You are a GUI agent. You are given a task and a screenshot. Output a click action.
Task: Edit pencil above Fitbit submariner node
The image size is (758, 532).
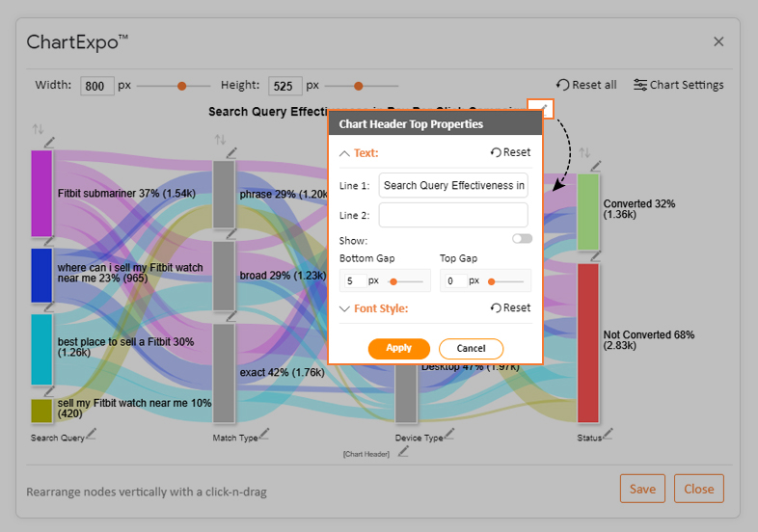pos(49,142)
